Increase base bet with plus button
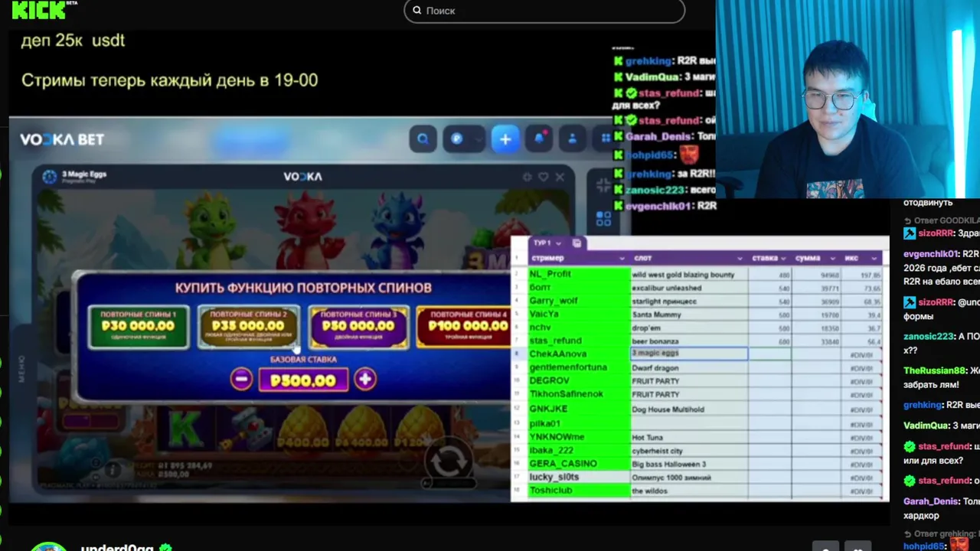Viewport: 980px width, 551px height. pos(365,379)
